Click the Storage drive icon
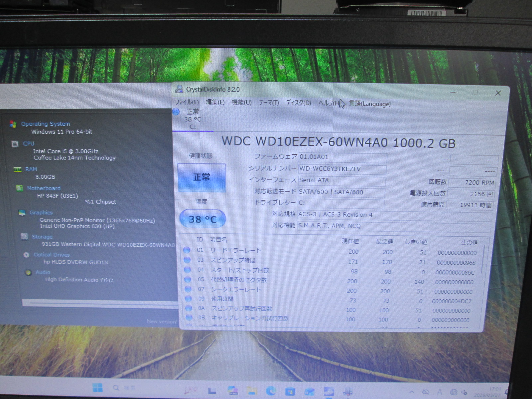This screenshot has width=532, height=399. (24, 236)
